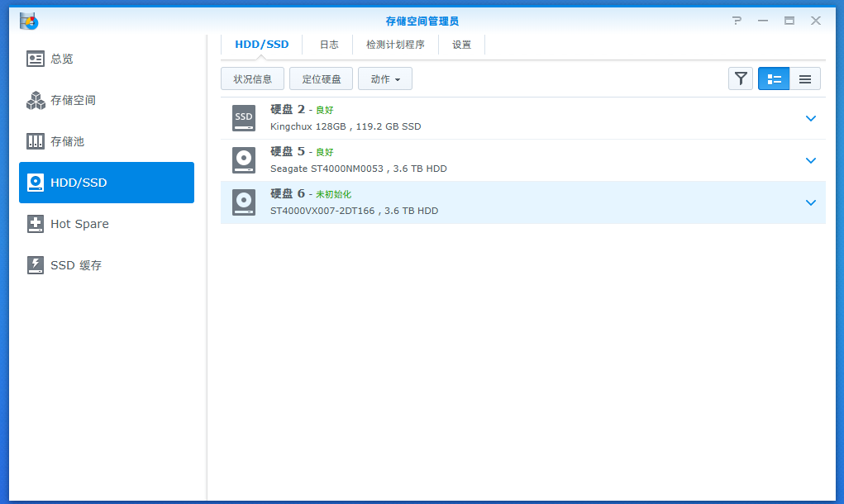Switch to detailed card list view
The height and width of the screenshot is (504, 844).
point(774,78)
